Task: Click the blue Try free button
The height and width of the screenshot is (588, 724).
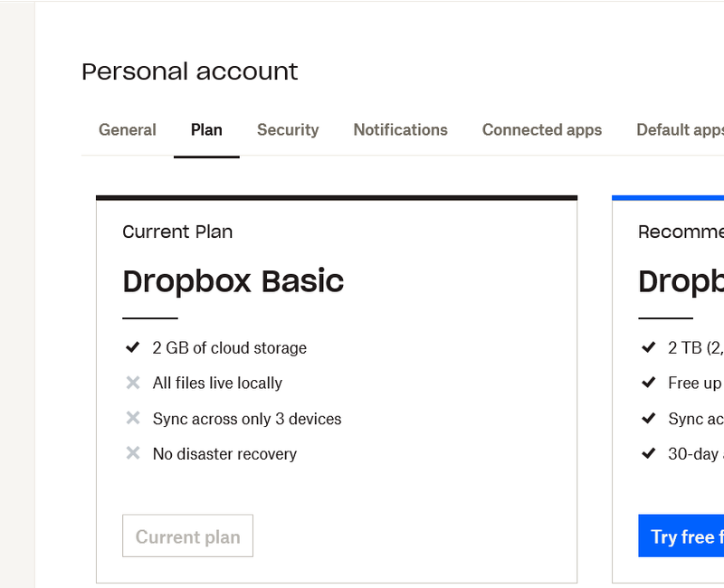Action: (x=683, y=536)
